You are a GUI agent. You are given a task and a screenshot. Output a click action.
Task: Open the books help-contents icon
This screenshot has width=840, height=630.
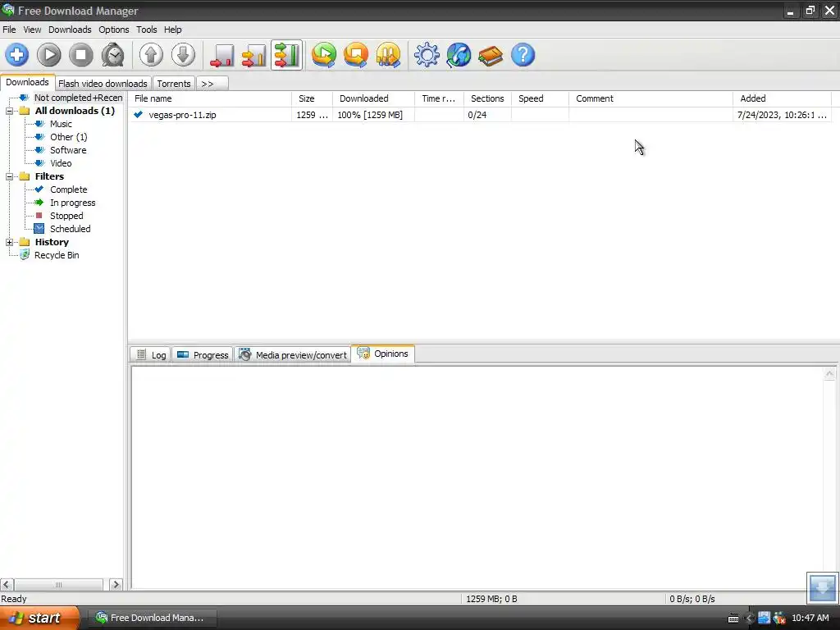(491, 55)
